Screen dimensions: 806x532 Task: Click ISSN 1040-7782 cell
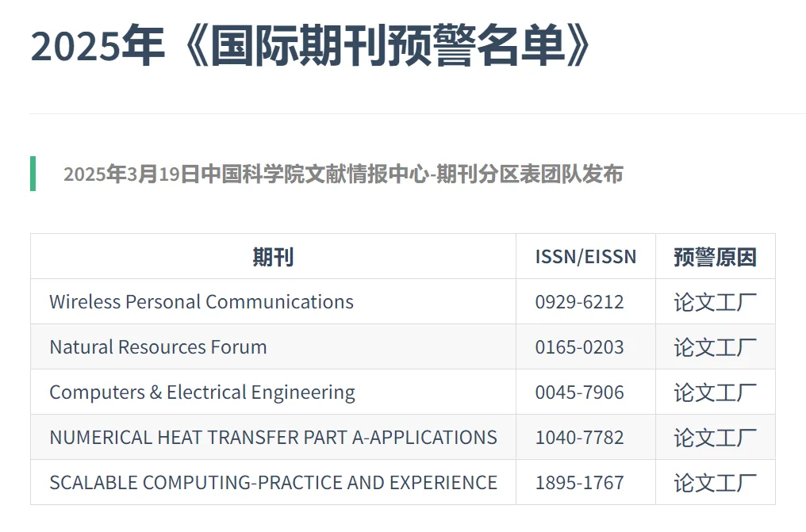pyautogui.click(x=579, y=438)
